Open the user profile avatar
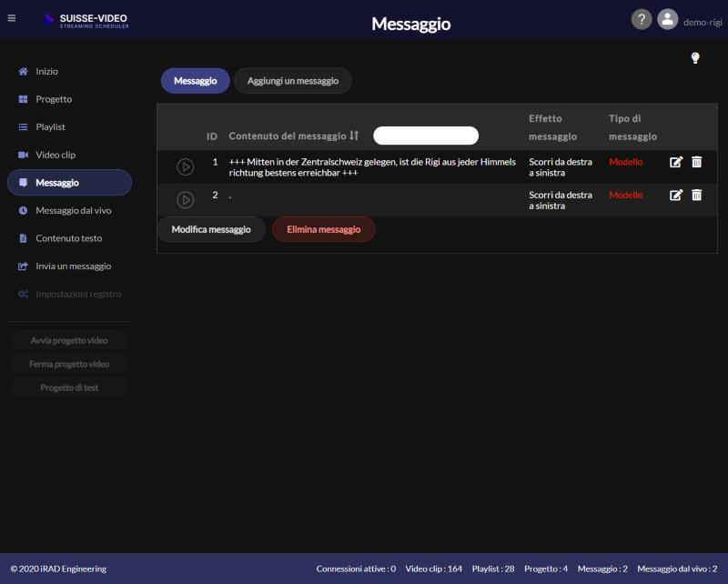Viewport: 728px width, 584px height. point(667,19)
